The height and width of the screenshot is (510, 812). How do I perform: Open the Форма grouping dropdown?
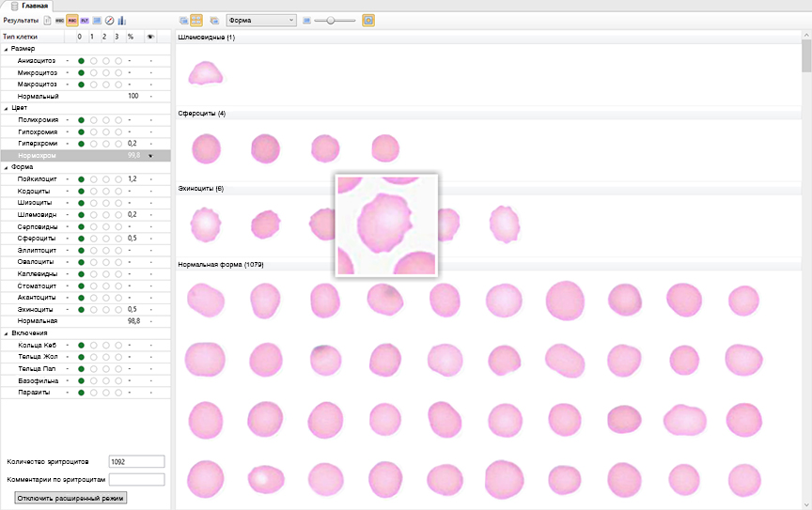(x=261, y=20)
